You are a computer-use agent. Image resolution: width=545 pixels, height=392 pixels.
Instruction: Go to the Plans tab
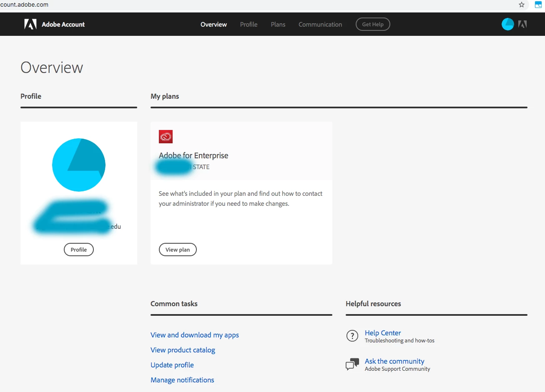278,25
